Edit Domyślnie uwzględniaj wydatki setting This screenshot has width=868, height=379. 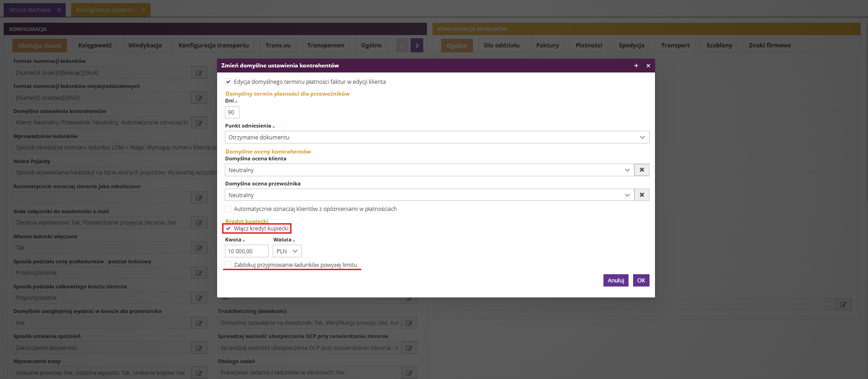click(199, 323)
